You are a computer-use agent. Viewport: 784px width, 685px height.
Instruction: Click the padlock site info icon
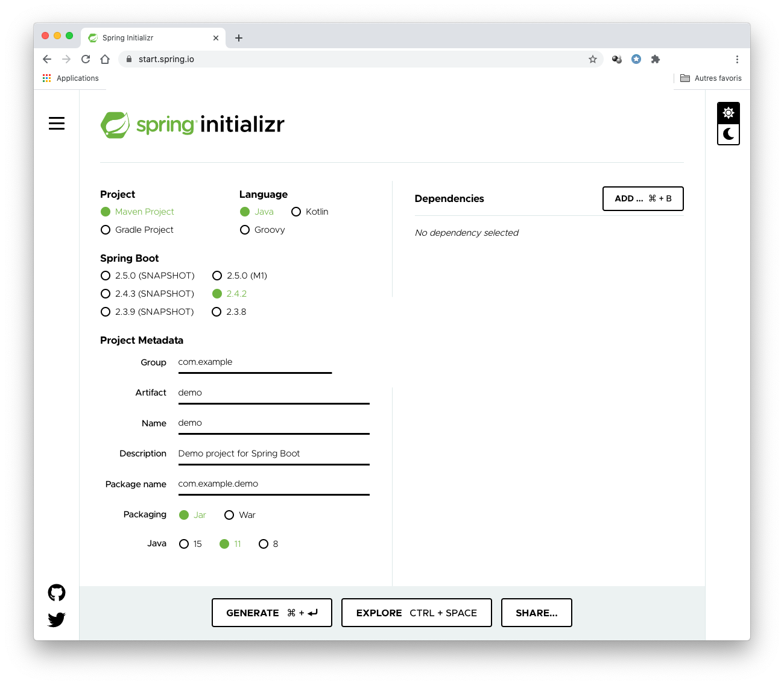pyautogui.click(x=128, y=59)
